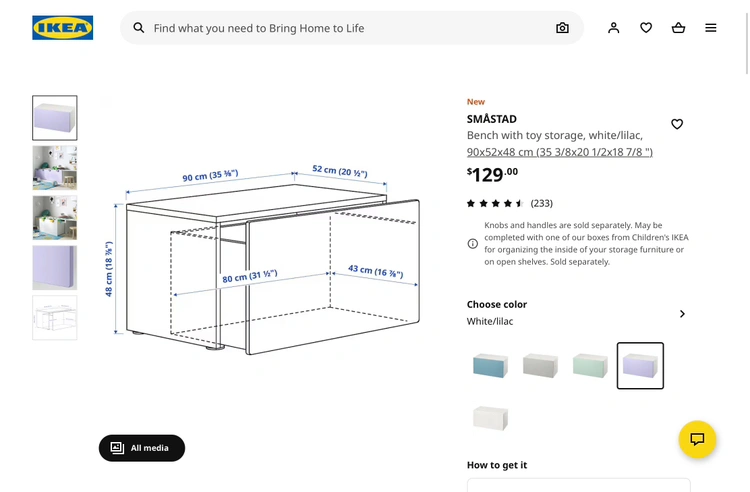Screen dimensions: 750x492
Task: Open the user account profile icon
Action: (x=614, y=28)
